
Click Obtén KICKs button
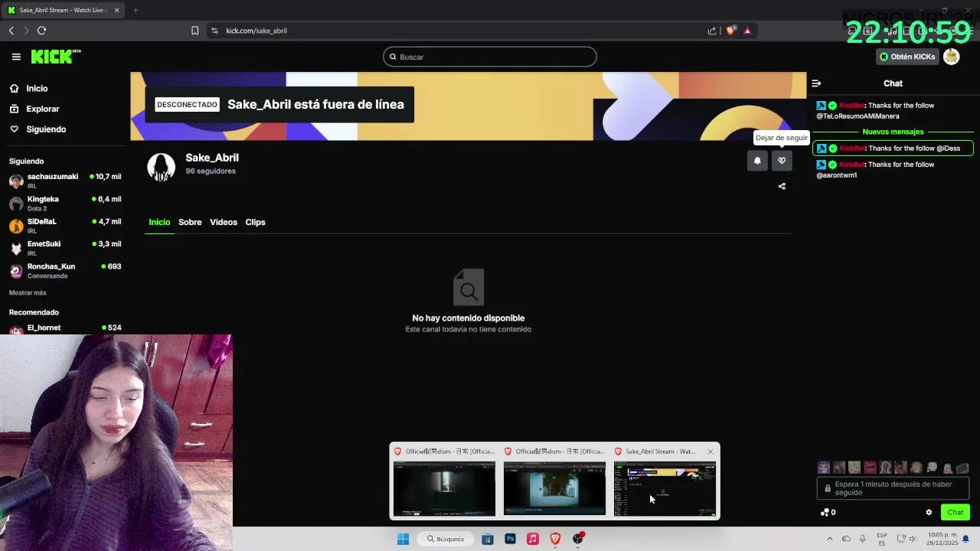pos(907,57)
